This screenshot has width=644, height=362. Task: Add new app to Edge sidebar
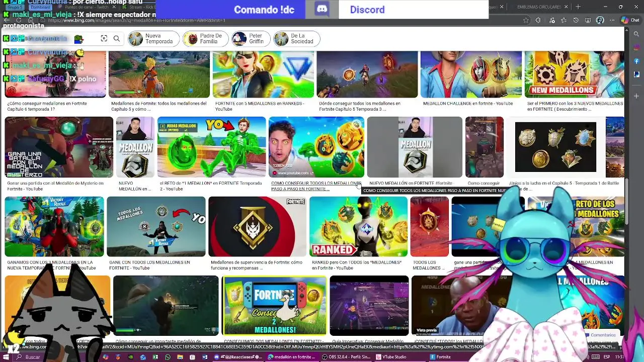pos(636,96)
